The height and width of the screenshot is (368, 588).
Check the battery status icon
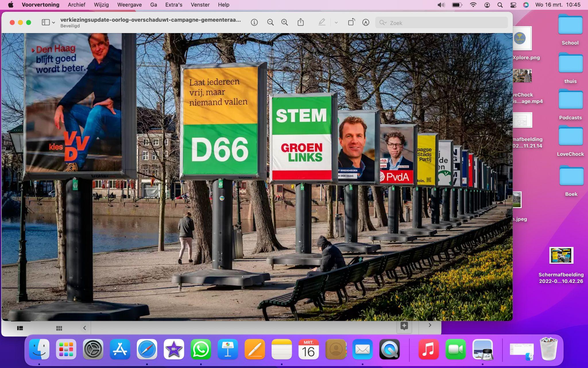(457, 5)
